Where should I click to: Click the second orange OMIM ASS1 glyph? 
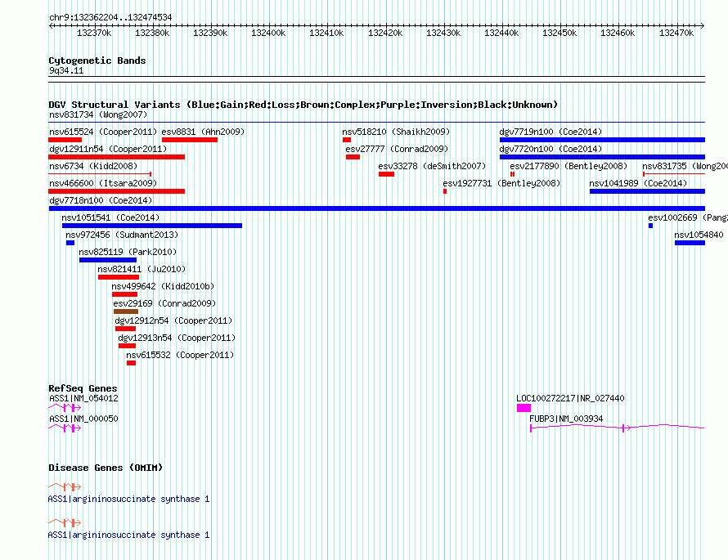point(65,522)
